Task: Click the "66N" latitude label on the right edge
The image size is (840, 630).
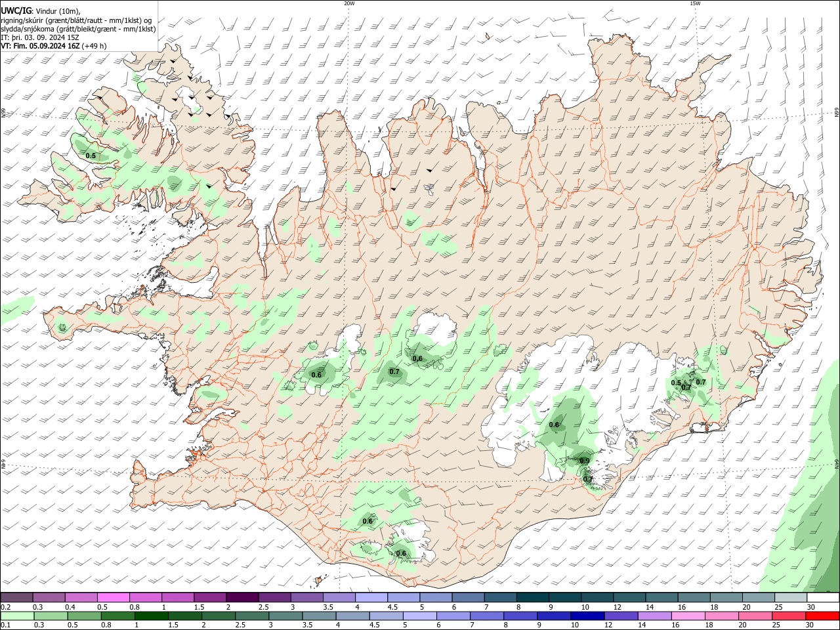Action: [837, 113]
